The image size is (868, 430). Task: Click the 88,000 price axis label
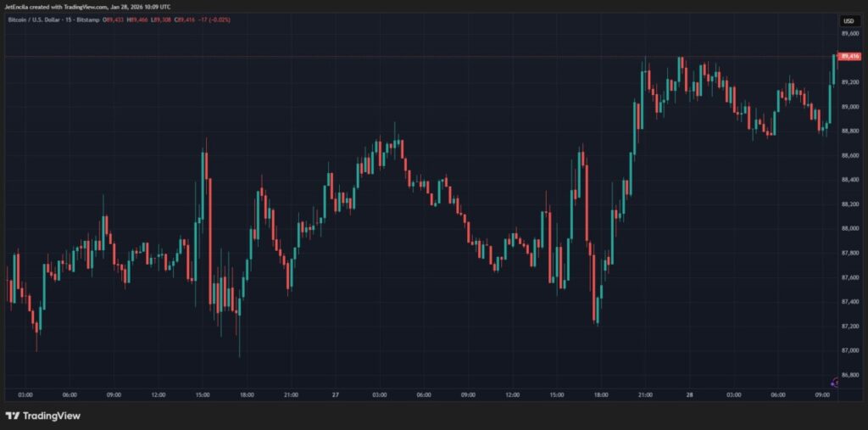(849, 228)
